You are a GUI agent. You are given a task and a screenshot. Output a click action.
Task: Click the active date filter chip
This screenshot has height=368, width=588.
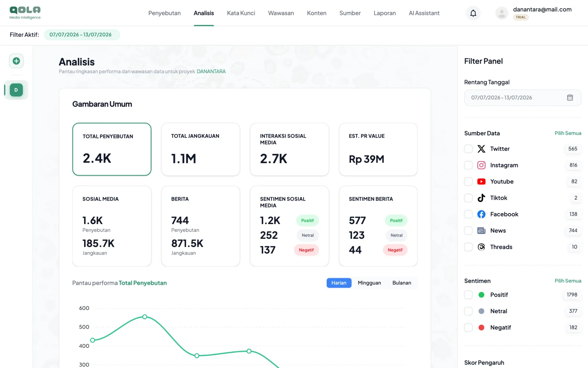coord(82,35)
